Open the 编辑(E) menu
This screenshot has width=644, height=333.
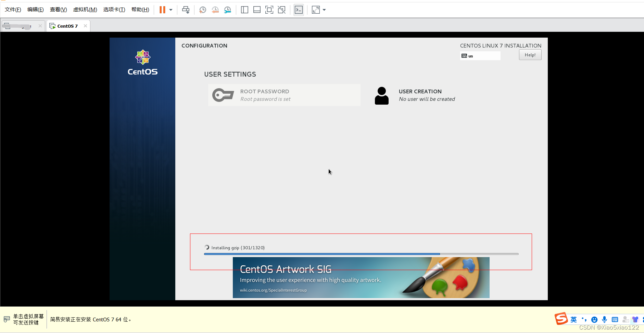(36, 10)
